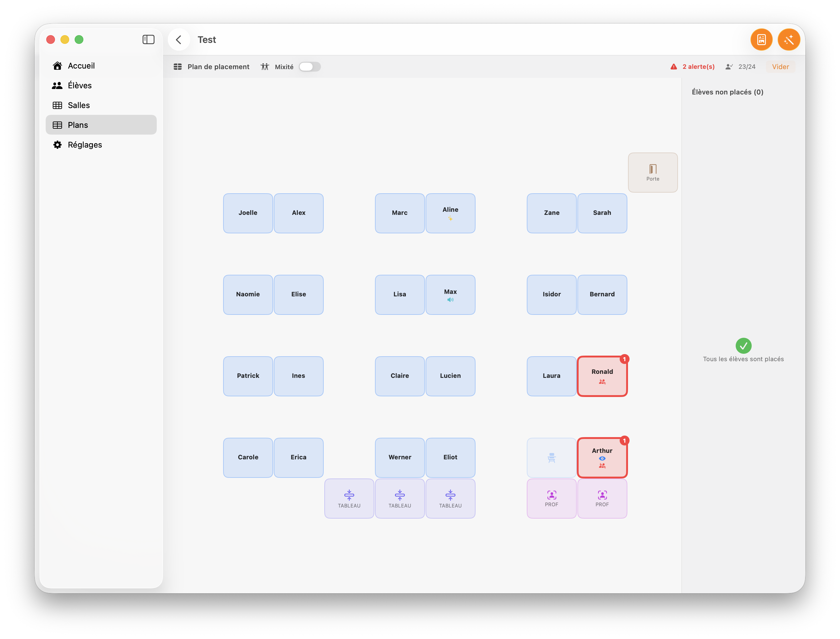This screenshot has height=639, width=840.
Task: Click the Élèves non placés (0) heading
Action: 727,92
